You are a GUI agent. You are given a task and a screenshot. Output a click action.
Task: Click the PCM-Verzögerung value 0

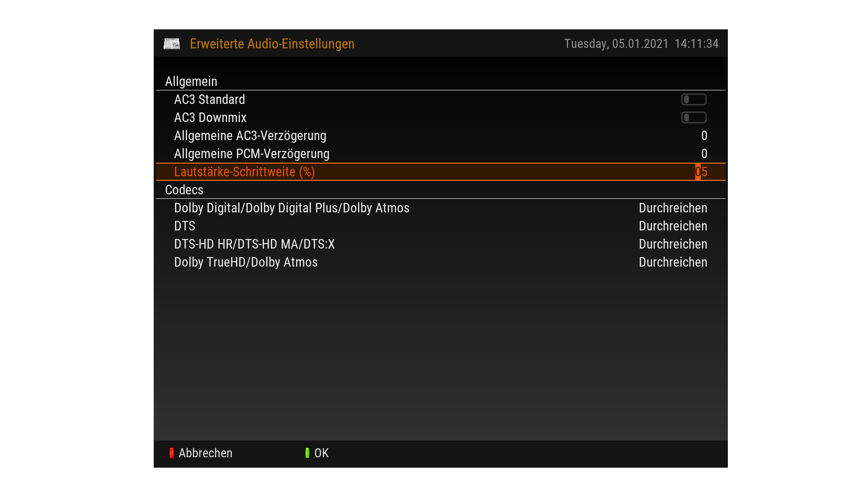(x=704, y=154)
